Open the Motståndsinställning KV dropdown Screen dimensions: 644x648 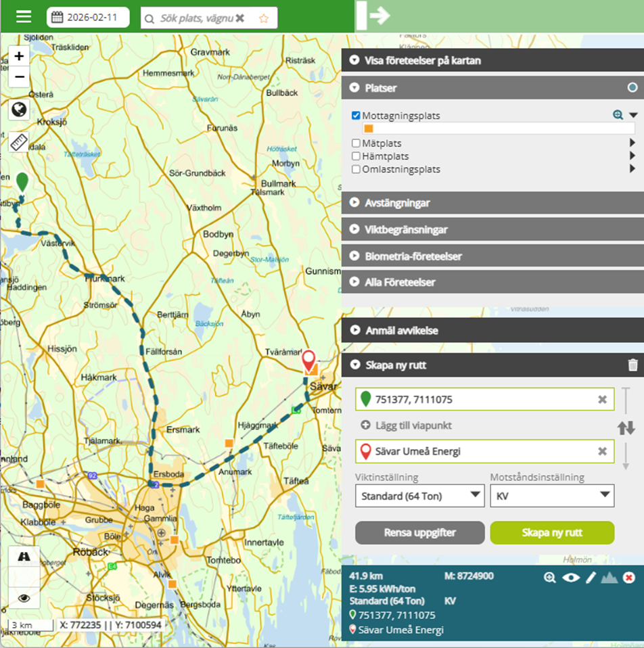[551, 496]
